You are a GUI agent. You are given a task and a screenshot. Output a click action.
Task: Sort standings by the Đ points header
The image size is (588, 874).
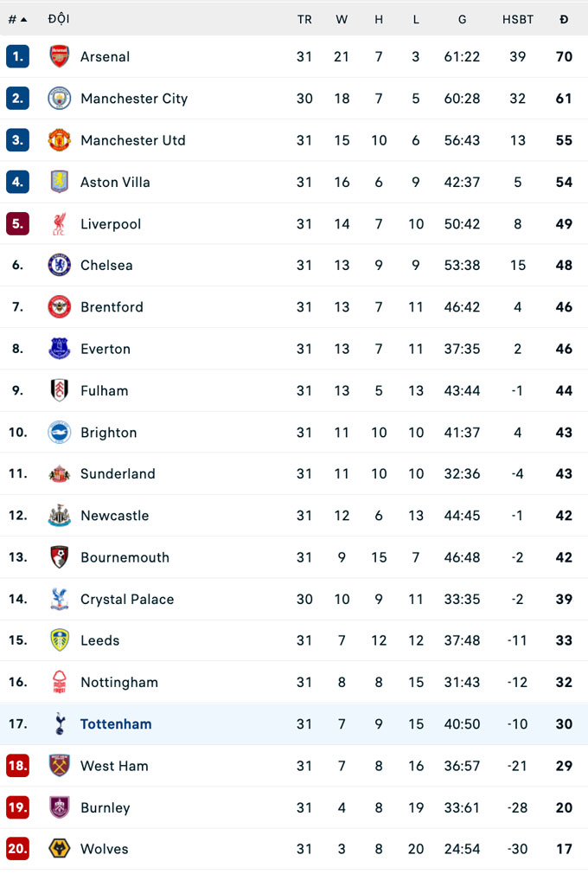pos(564,19)
